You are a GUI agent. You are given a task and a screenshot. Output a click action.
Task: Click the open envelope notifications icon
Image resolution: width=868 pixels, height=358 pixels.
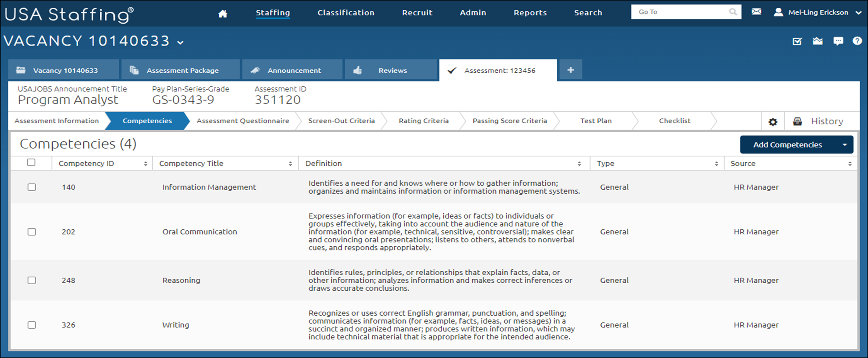(818, 41)
